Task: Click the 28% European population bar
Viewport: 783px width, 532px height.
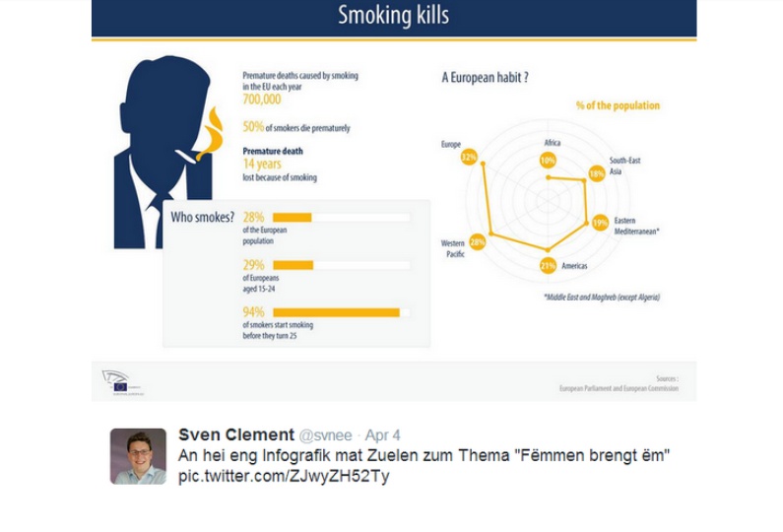Action: pos(342,218)
